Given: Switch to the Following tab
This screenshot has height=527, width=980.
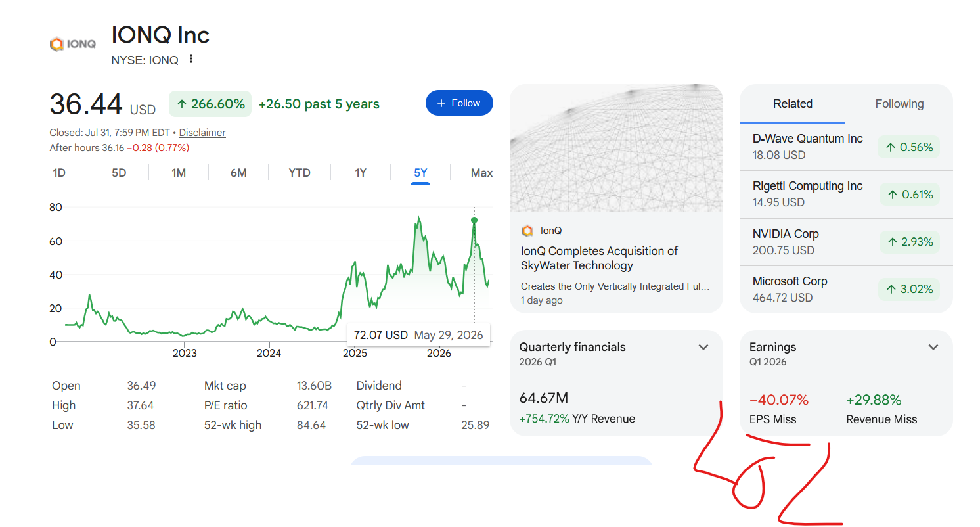Looking at the screenshot, I should coord(899,104).
